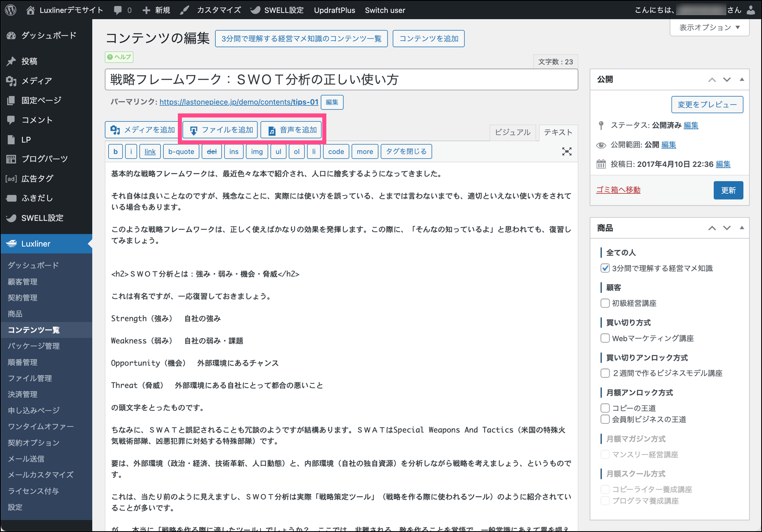Image resolution: width=762 pixels, height=532 pixels.
Task: Open the 表示オプション dropdown
Action: (709, 28)
